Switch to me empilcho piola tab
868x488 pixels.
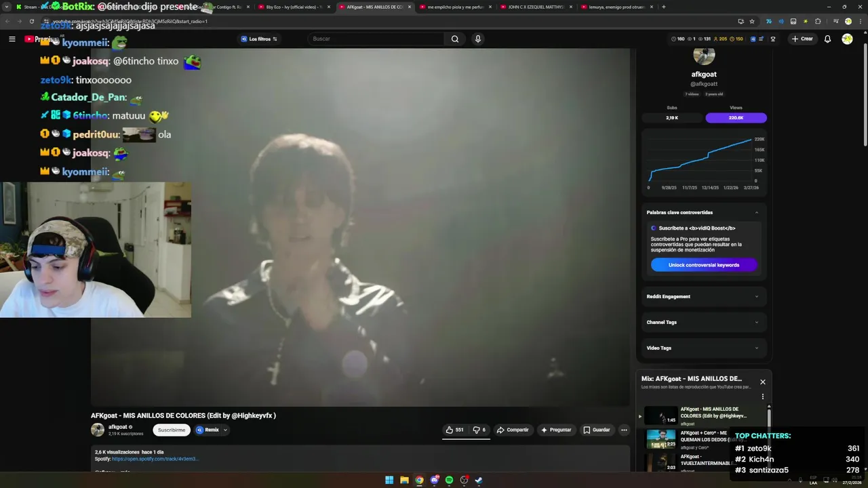pos(456,7)
